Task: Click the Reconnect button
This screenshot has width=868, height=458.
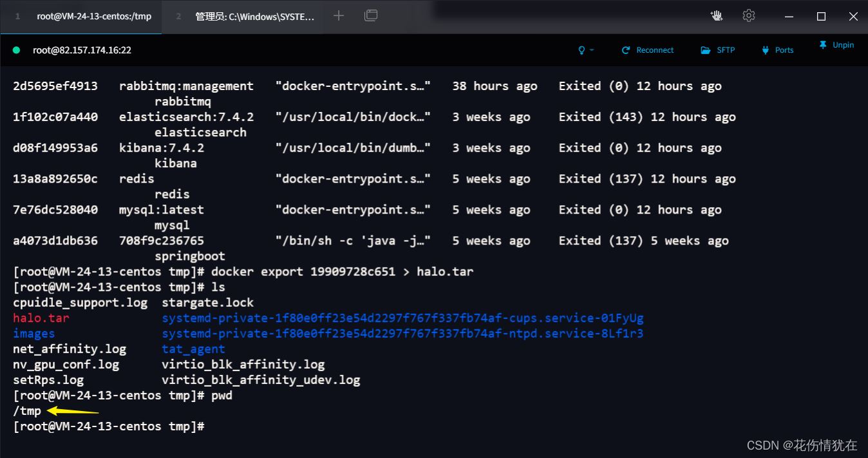Action: [648, 50]
